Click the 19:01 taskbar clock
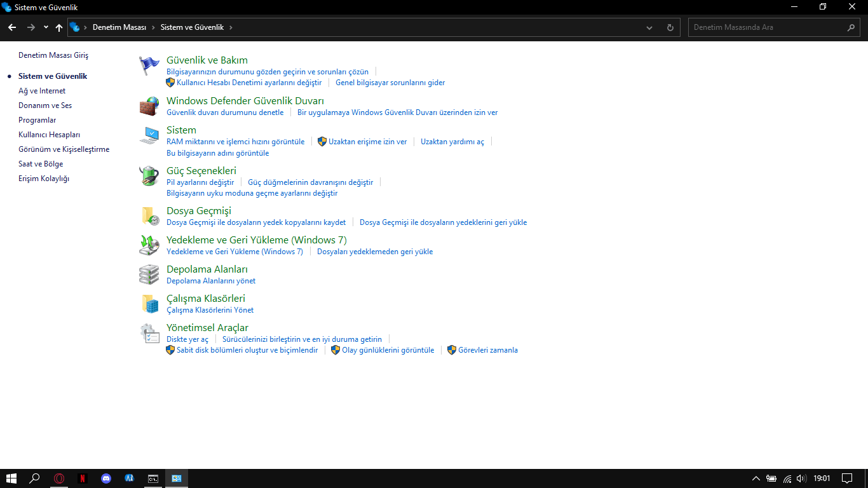868x488 pixels. coord(822,478)
